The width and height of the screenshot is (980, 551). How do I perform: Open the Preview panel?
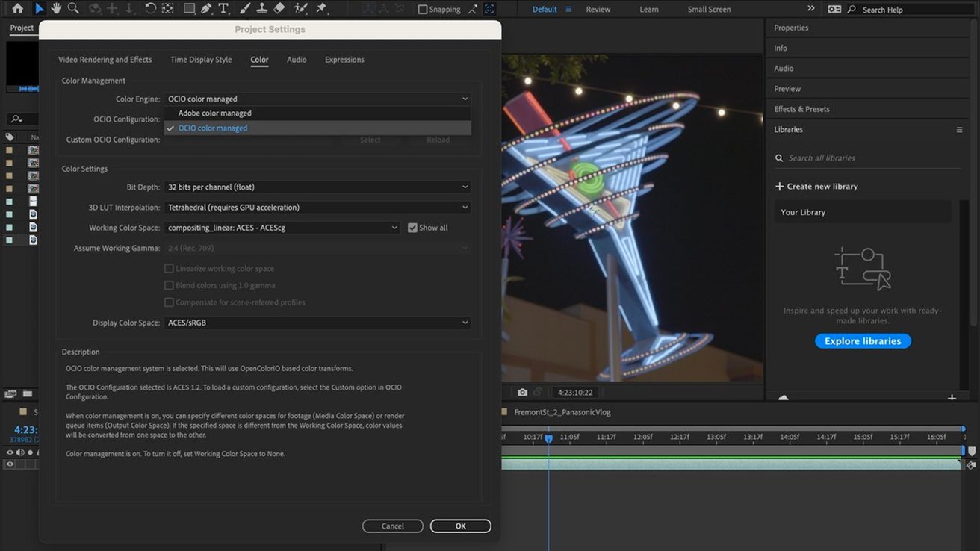click(x=787, y=89)
